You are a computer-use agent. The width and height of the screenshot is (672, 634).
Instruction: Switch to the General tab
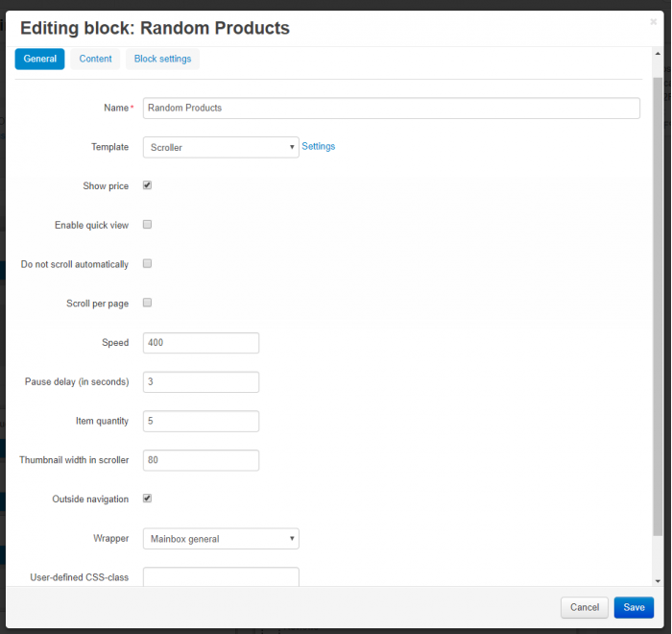point(39,59)
